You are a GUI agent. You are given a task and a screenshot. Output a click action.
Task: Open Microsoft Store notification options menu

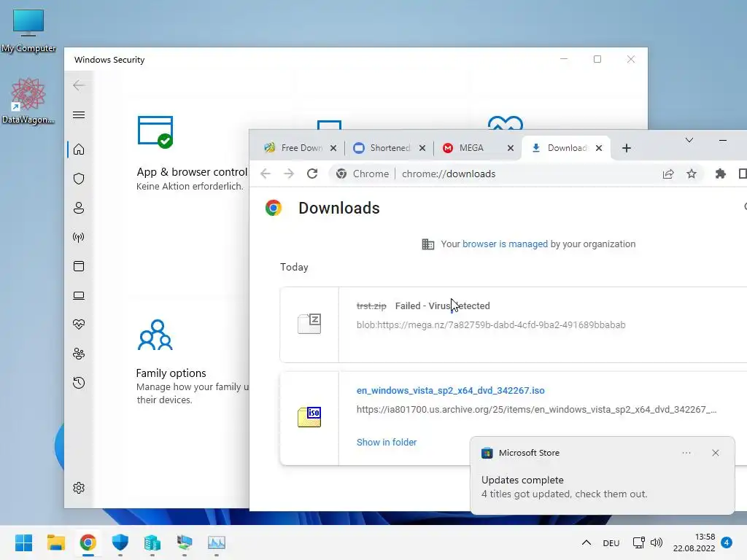(x=686, y=453)
